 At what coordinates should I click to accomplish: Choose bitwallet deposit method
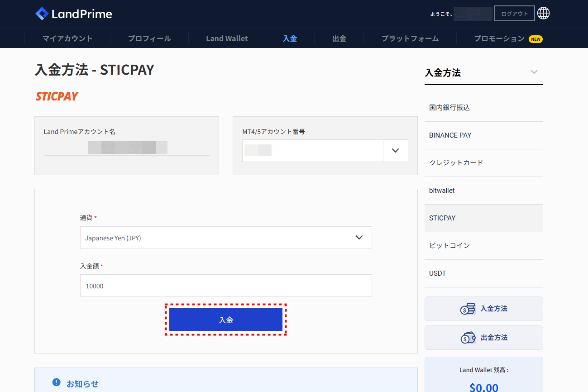coord(484,191)
